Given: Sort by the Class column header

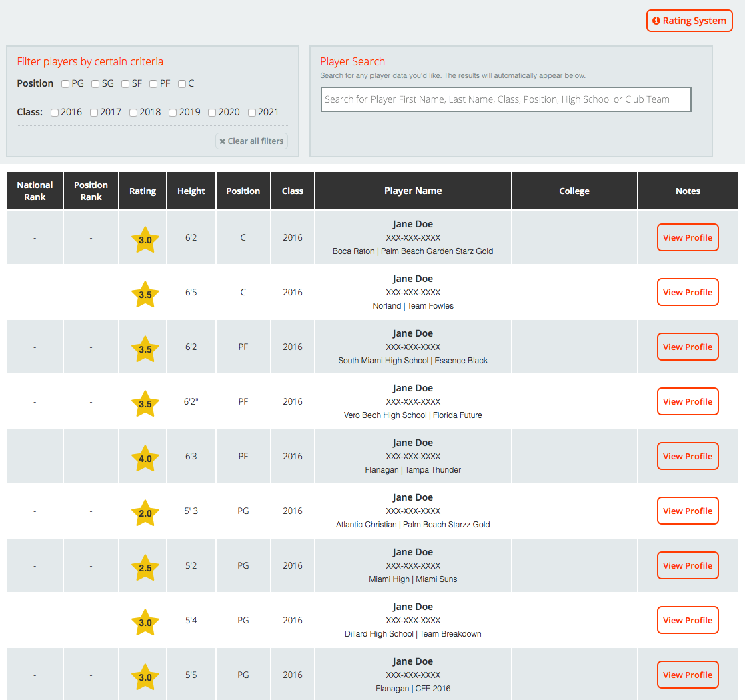Looking at the screenshot, I should pyautogui.click(x=293, y=191).
